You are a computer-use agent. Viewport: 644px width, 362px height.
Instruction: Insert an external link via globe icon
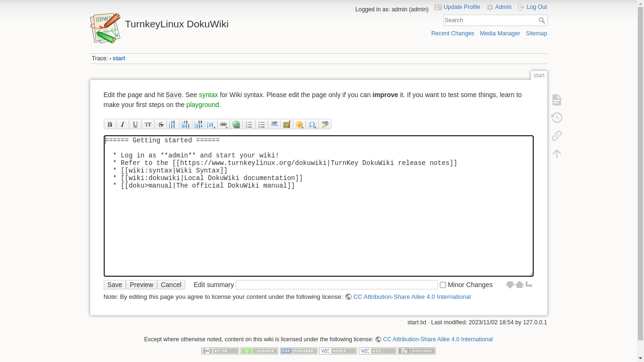click(236, 124)
